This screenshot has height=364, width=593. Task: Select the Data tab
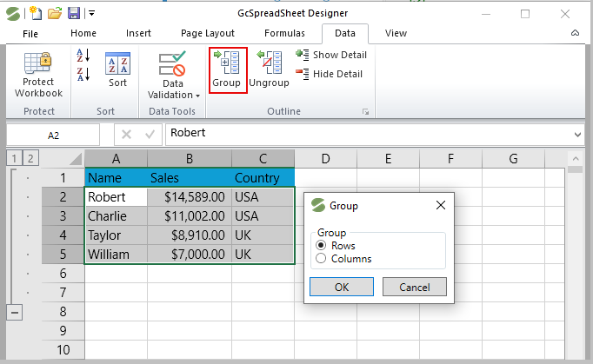tap(345, 33)
